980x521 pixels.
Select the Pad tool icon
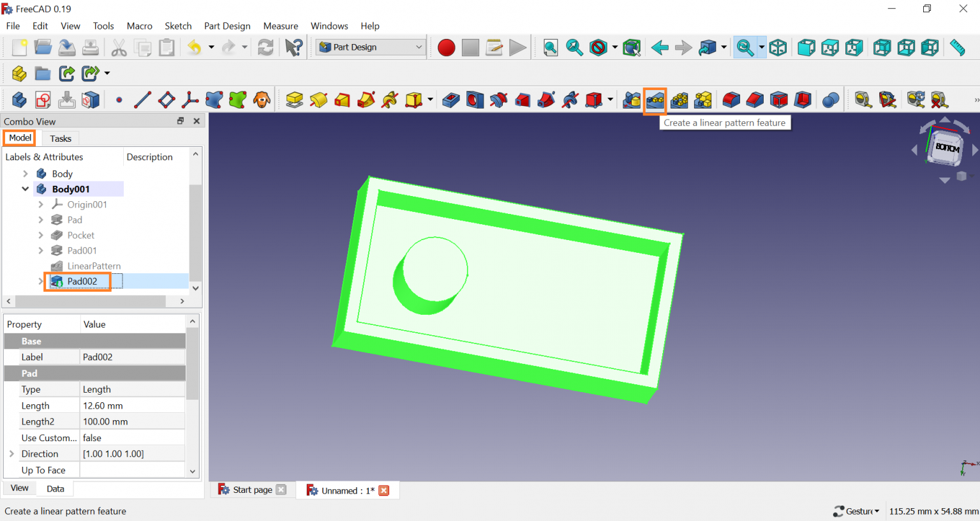click(294, 100)
